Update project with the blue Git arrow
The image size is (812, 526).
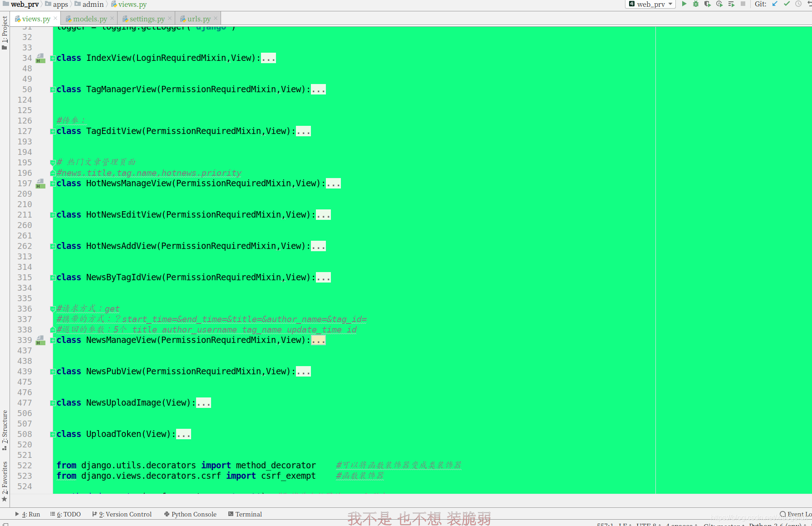[x=775, y=4]
